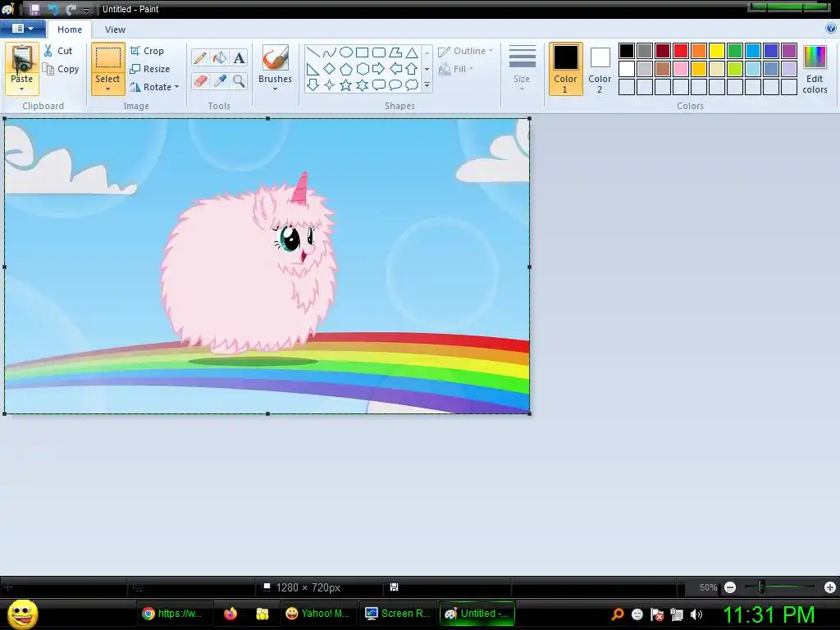
Task: Choose the Right arrow shape
Action: tap(379, 69)
